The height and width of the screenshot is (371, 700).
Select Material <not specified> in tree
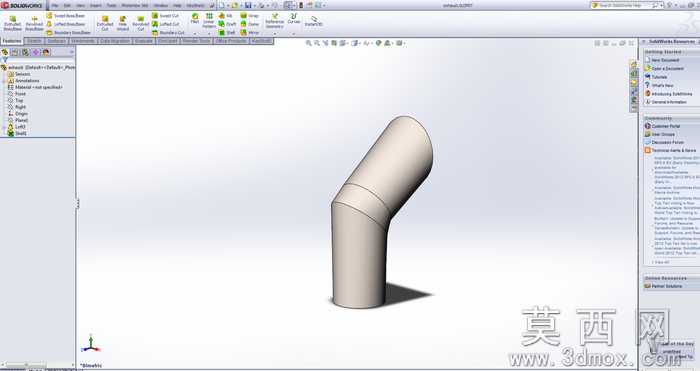(35, 88)
